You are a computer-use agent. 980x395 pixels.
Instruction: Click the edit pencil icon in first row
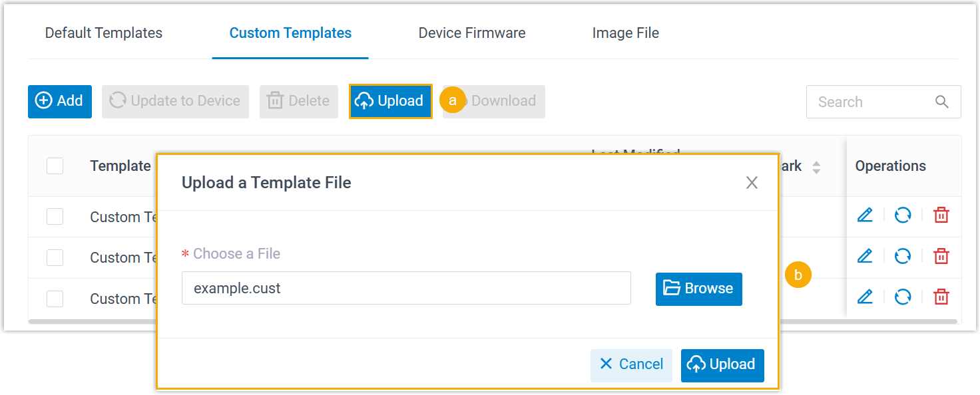[x=865, y=215]
